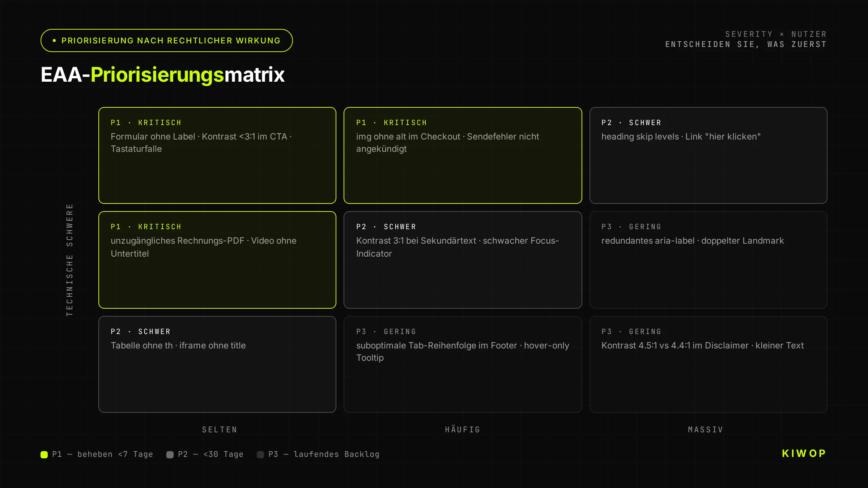Click the 'SEVERITY × NUTZER' header text
This screenshot has width=868, height=488.
coord(776,34)
